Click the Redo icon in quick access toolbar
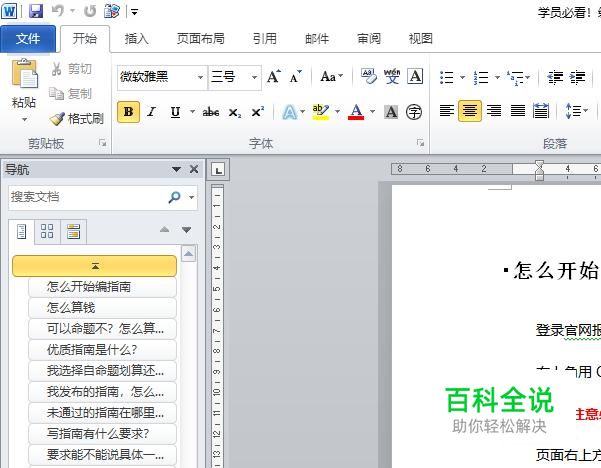The width and height of the screenshot is (601, 468). [90, 11]
